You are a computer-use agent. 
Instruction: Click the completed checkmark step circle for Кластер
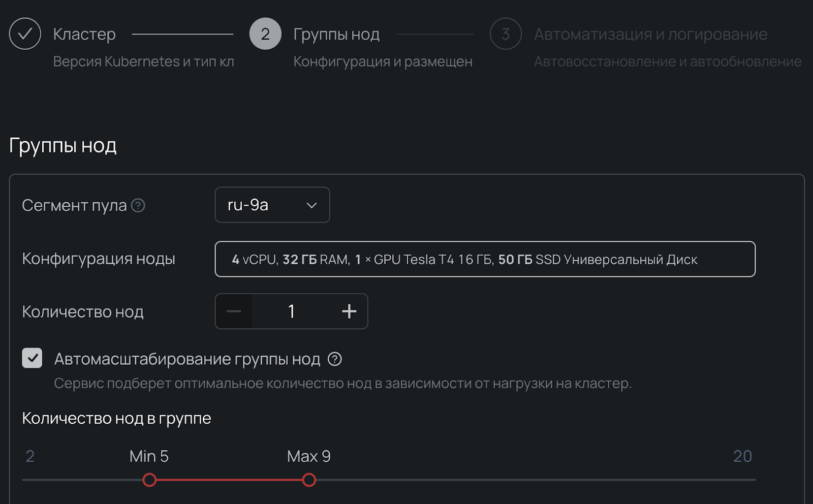tap(25, 34)
